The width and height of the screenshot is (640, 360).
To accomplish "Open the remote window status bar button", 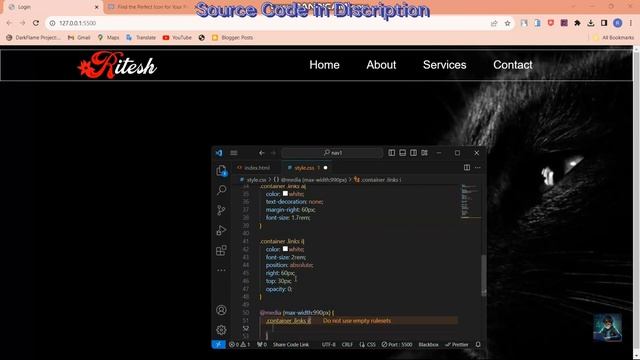I will [218, 344].
